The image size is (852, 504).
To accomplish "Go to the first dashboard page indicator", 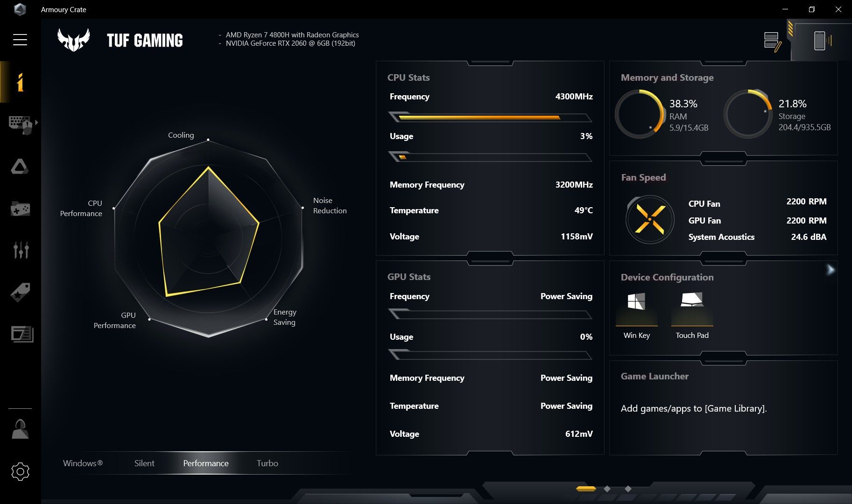I will pyautogui.click(x=586, y=489).
